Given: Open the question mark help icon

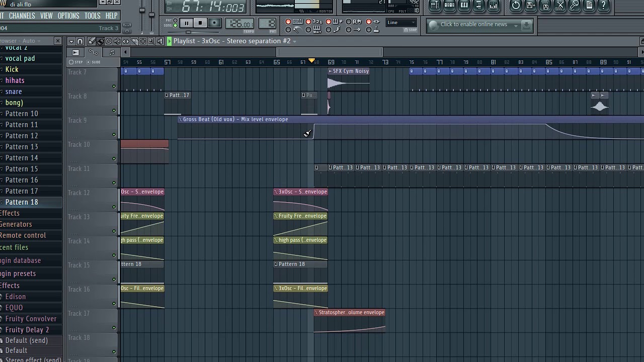Looking at the screenshot, I should click(604, 6).
